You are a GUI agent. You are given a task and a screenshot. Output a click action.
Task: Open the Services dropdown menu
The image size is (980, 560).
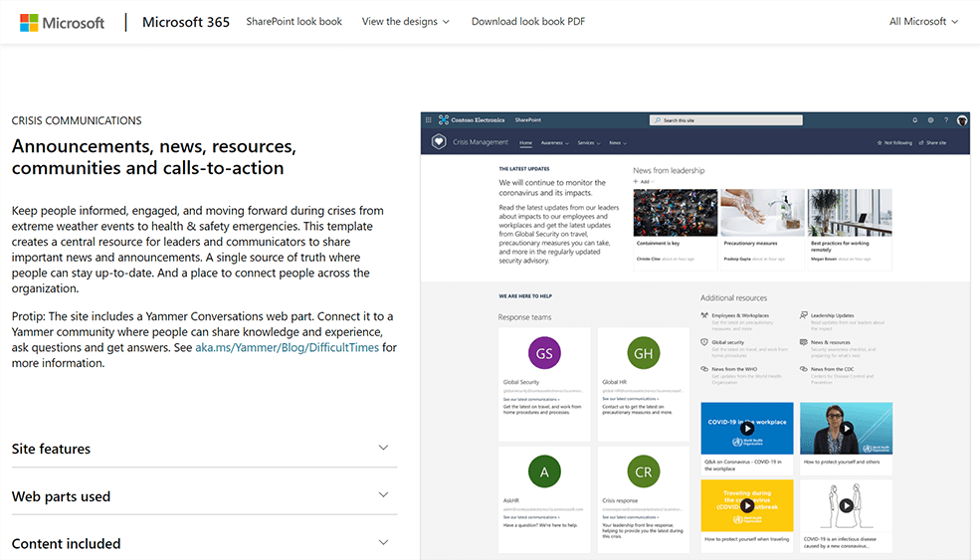(x=589, y=142)
